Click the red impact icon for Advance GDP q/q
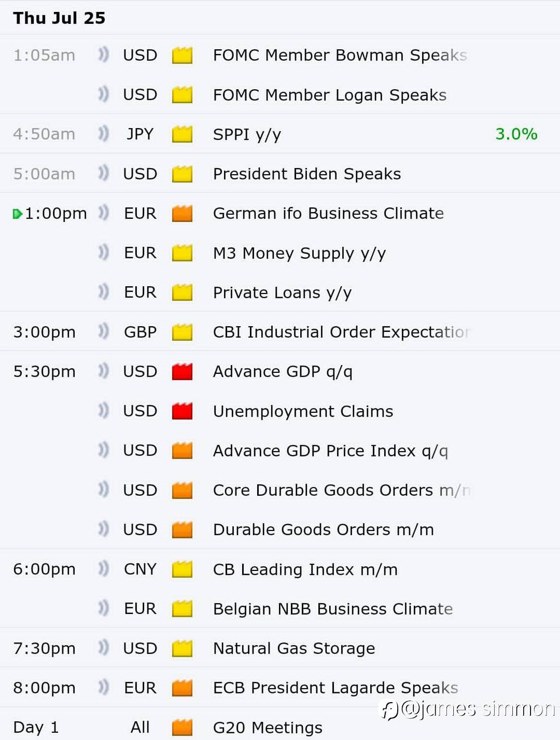The height and width of the screenshot is (740, 560). (182, 371)
